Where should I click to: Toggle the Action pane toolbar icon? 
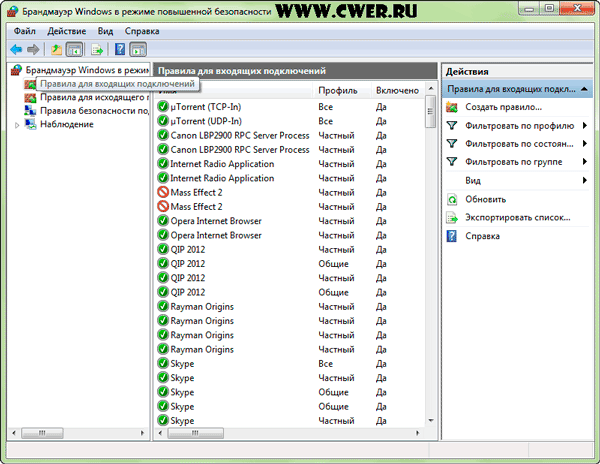click(139, 48)
